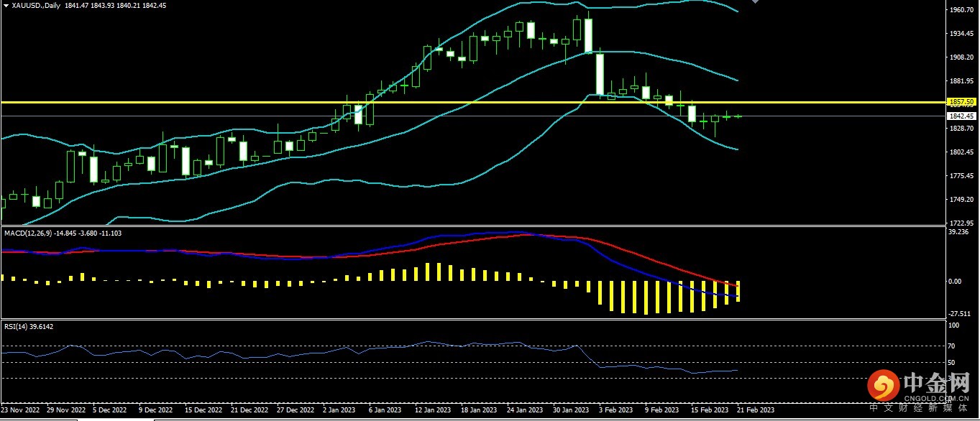Click the latest candle at 21 Feb 2023
This screenshot has width=980, height=421.
(738, 116)
